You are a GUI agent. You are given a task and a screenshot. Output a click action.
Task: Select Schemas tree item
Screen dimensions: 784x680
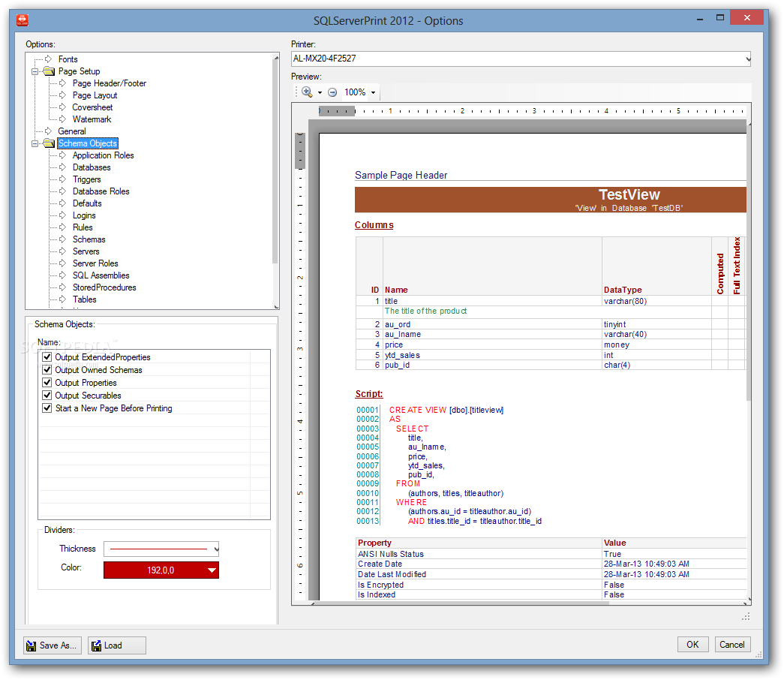[x=89, y=239]
